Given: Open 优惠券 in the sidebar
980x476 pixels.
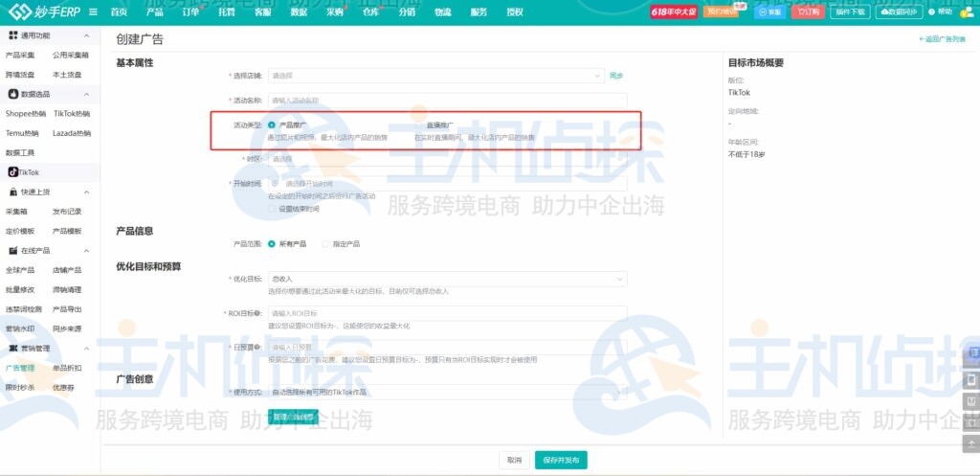Looking at the screenshot, I should [63, 387].
